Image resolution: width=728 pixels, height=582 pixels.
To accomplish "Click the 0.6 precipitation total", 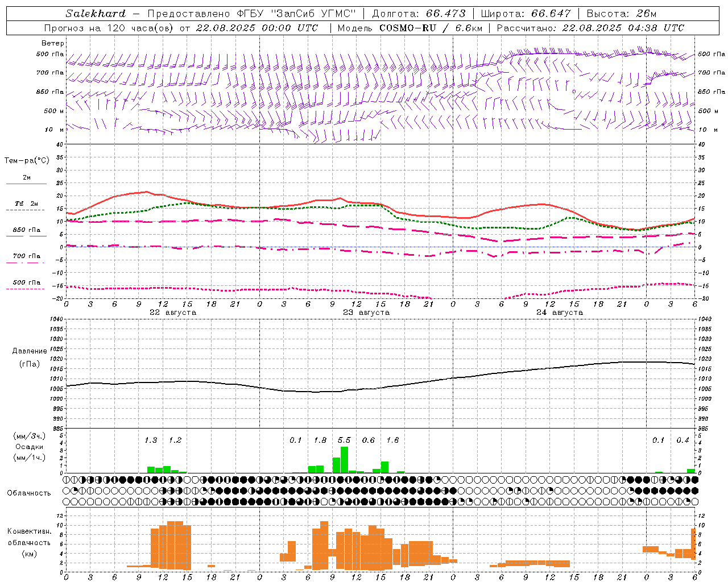I will [369, 440].
